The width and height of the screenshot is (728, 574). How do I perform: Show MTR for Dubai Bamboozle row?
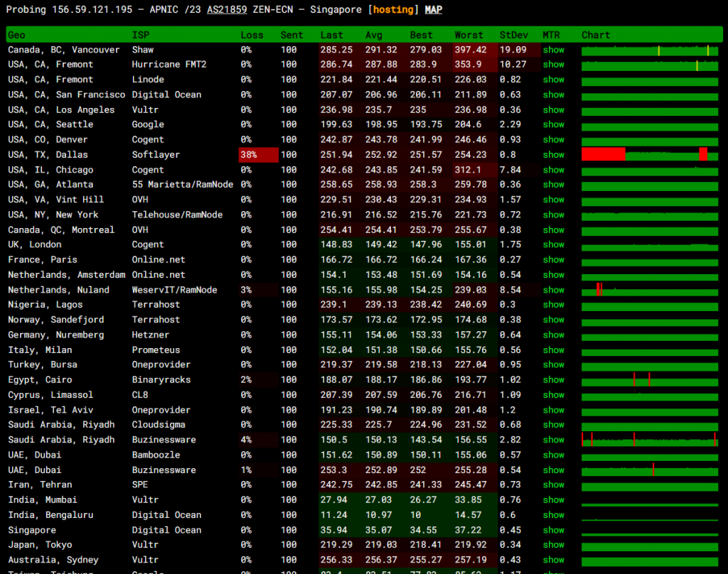tap(553, 455)
